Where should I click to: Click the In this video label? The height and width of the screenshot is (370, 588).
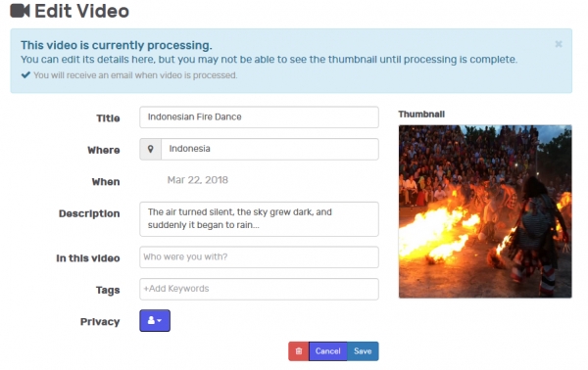tap(88, 258)
